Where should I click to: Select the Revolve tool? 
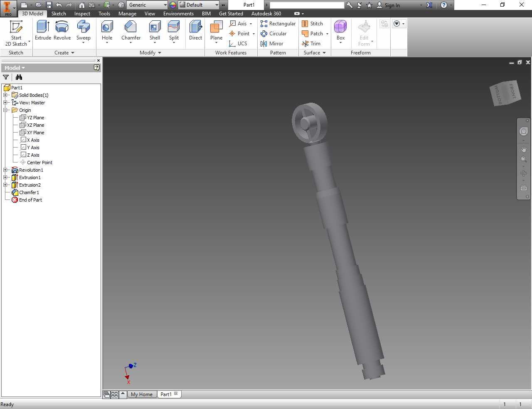click(x=62, y=31)
